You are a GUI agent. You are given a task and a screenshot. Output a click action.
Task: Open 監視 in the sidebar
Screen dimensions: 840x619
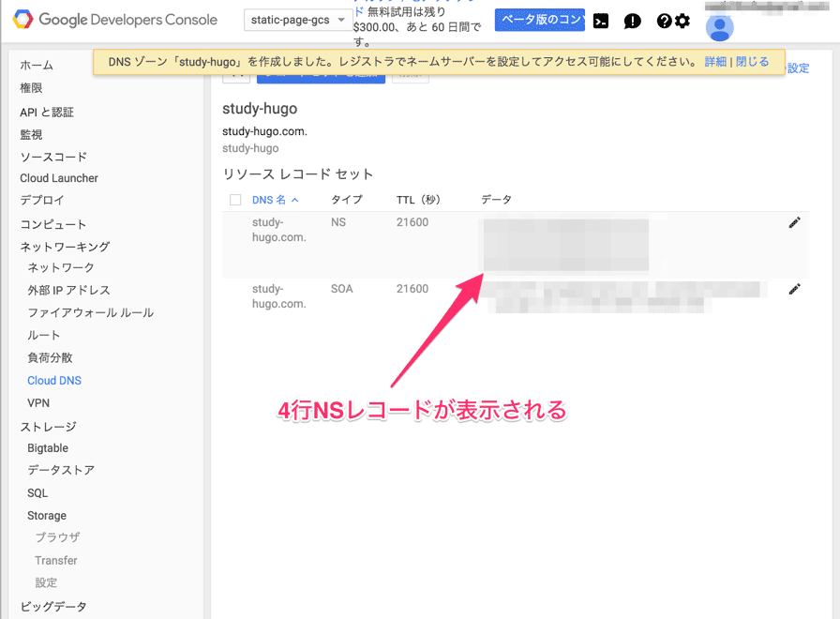pos(31,134)
